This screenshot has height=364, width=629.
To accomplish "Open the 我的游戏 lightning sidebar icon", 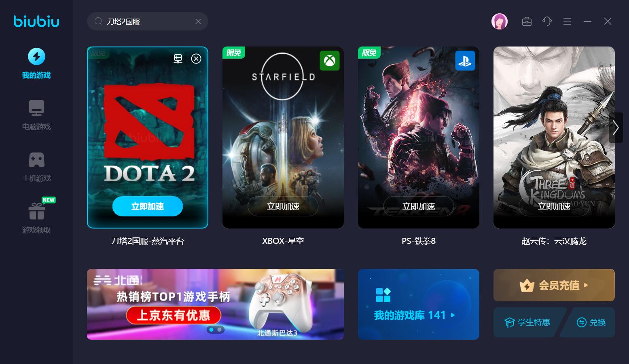I will (36, 57).
